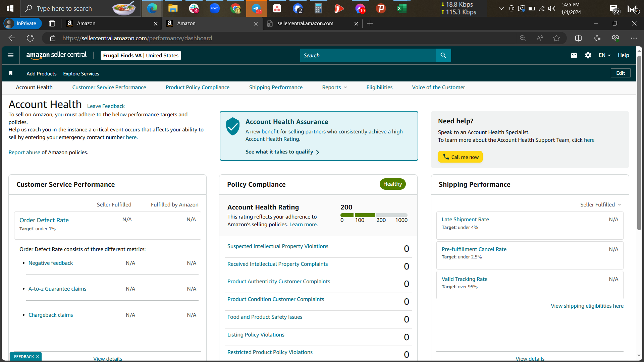Open a new browser tab
644x362 pixels.
(370, 23)
